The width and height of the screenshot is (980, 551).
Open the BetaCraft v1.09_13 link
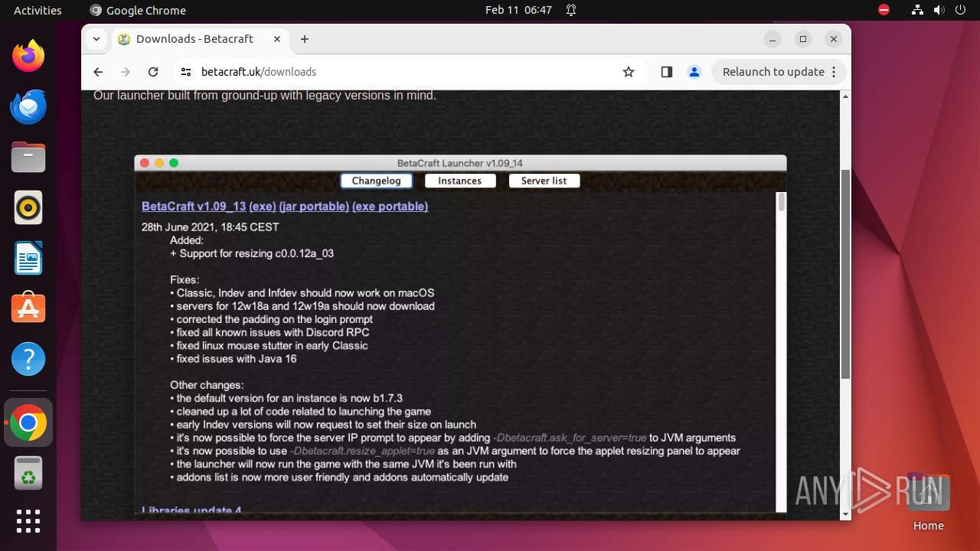(194, 206)
